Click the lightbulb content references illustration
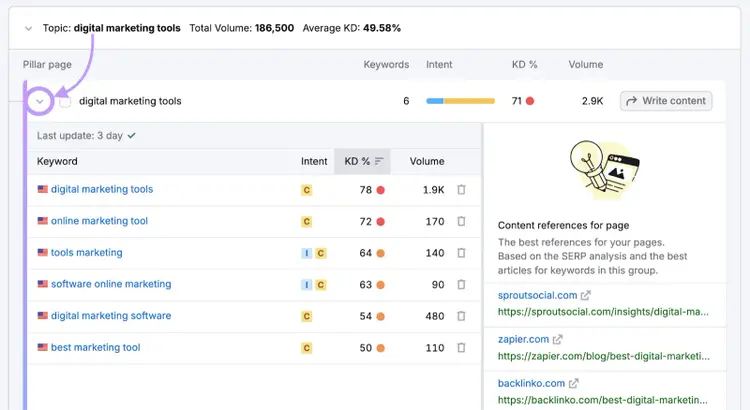This screenshot has height=410, width=750. coord(605,169)
